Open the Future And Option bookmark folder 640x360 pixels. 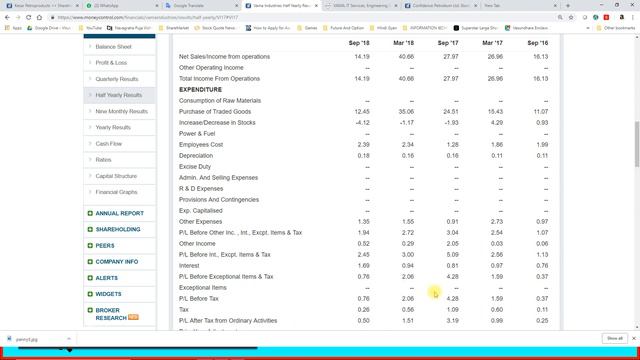344,28
